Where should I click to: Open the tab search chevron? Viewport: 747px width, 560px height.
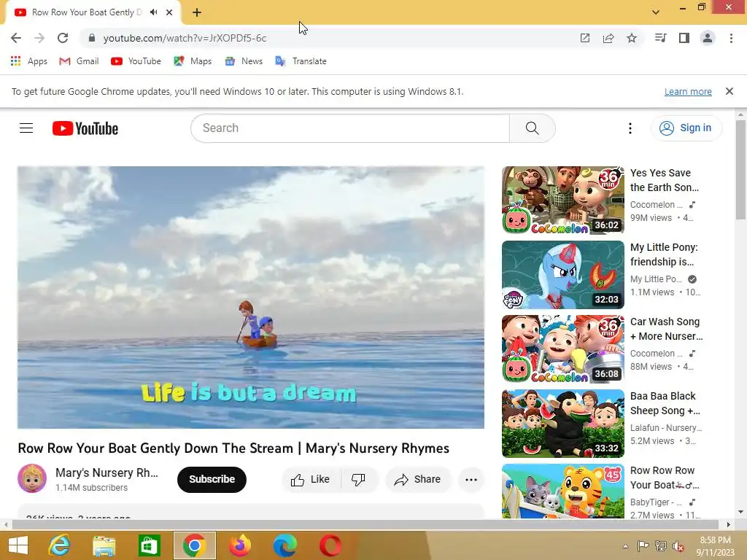pyautogui.click(x=656, y=12)
